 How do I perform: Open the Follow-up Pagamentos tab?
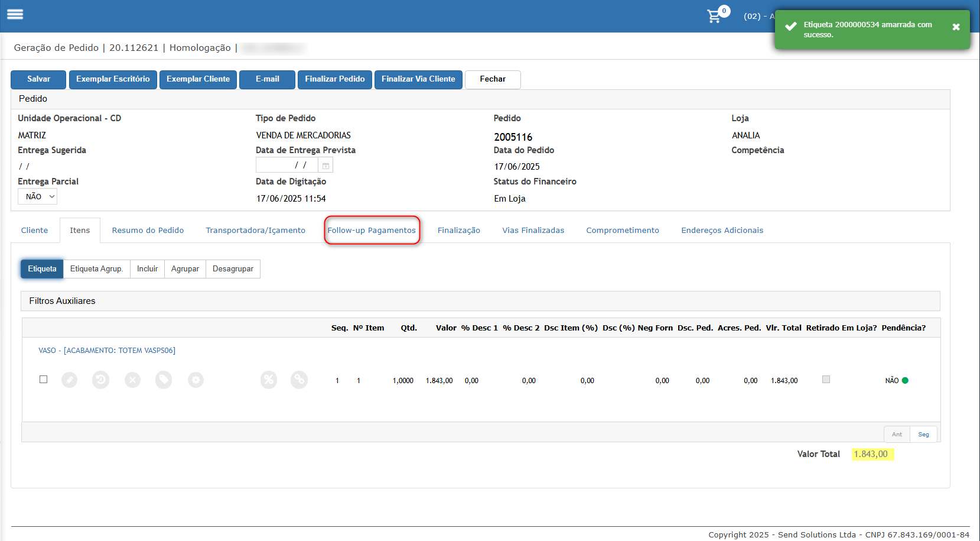pos(372,230)
